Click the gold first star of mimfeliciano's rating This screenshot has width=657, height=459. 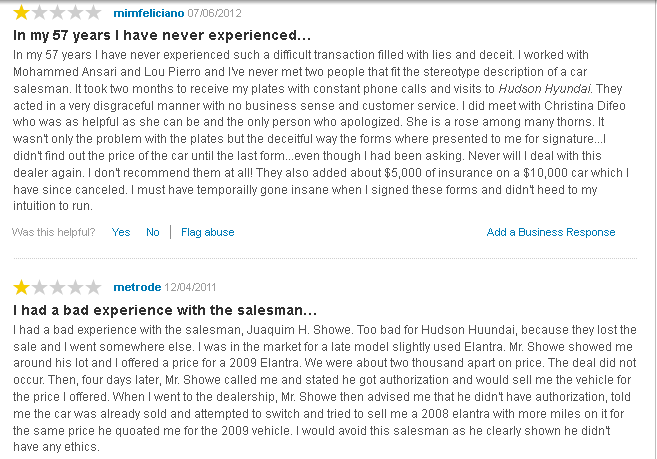(21, 13)
